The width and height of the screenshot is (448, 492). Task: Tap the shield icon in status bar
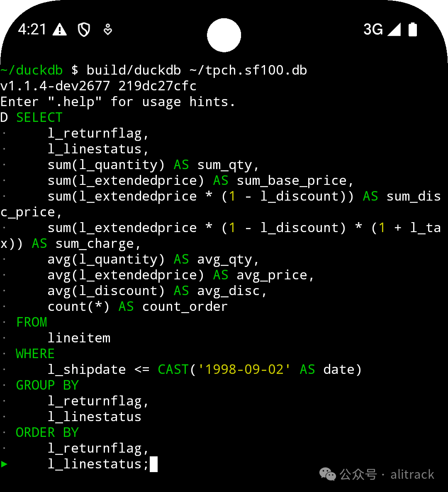(x=84, y=30)
